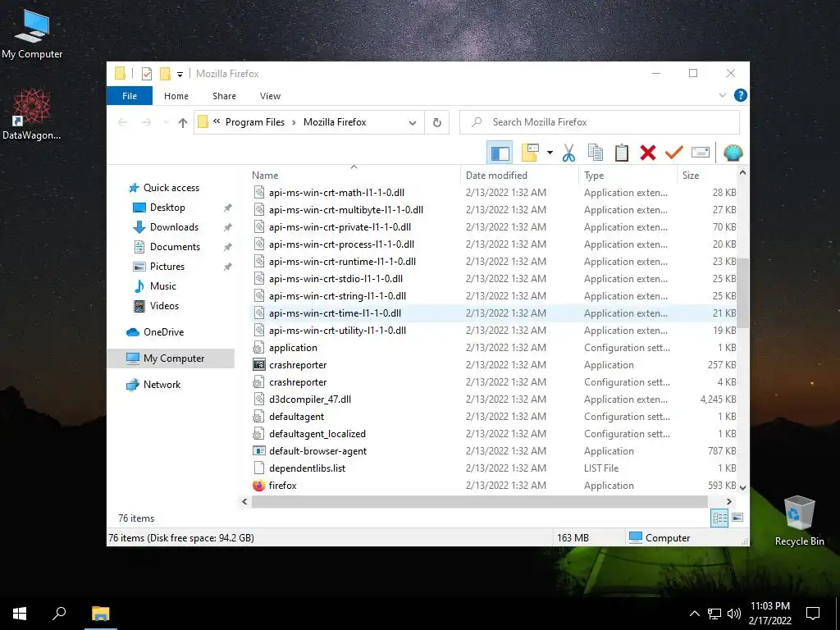Click Properties checkmark in Quick Access Toolbar
The width and height of the screenshot is (840, 630).
(x=147, y=73)
